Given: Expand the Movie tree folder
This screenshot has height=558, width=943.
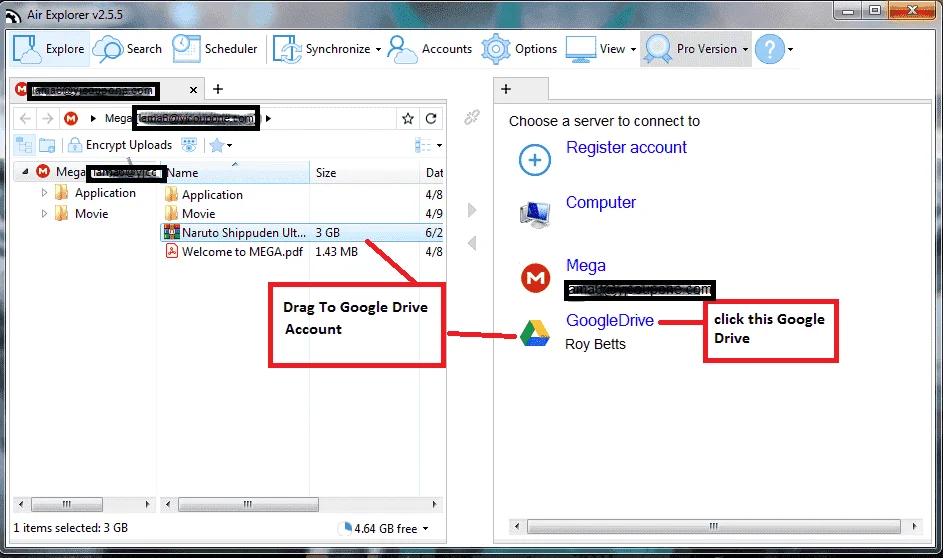Looking at the screenshot, I should (x=44, y=213).
